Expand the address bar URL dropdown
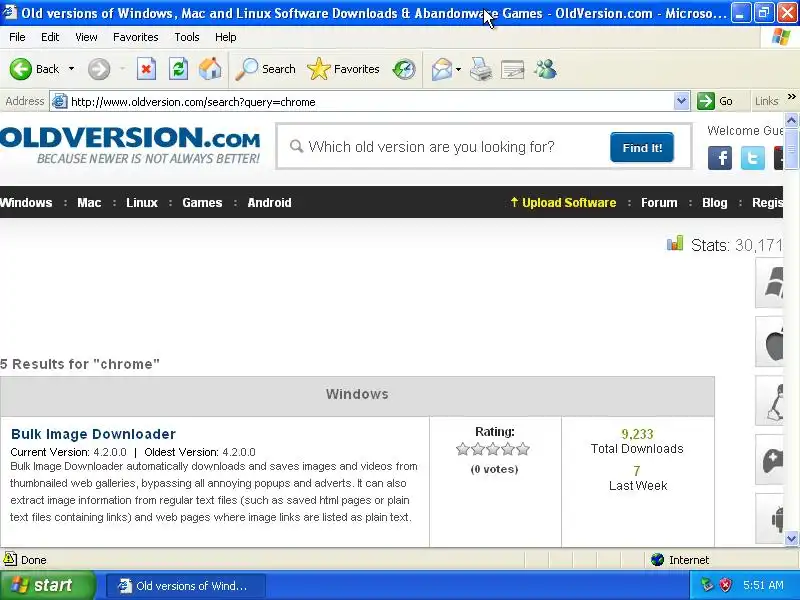The image size is (800, 600). point(681,102)
